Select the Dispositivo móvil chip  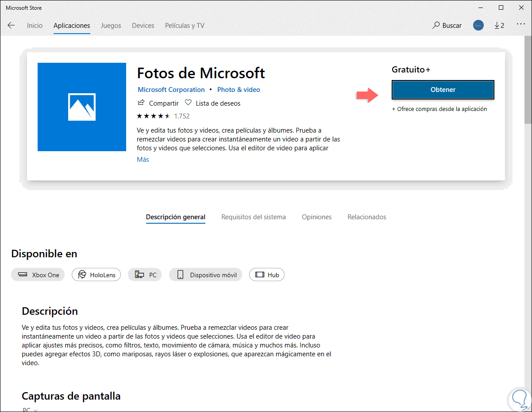206,275
